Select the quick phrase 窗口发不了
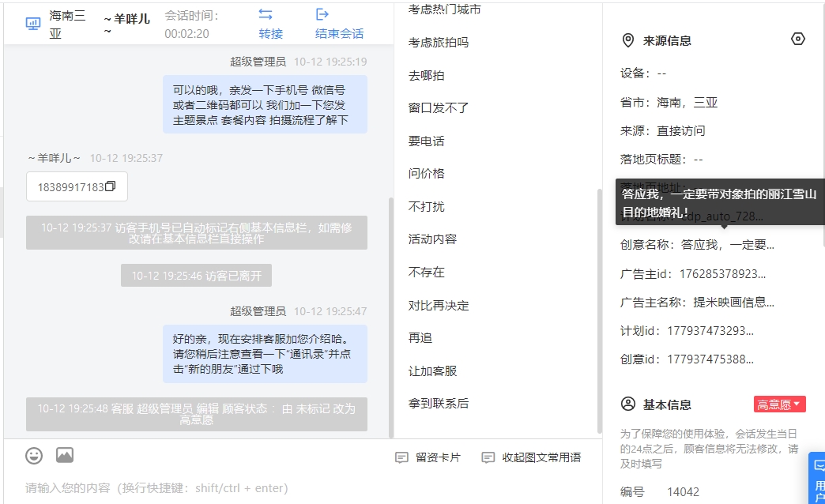The width and height of the screenshot is (825, 504). tap(439, 108)
